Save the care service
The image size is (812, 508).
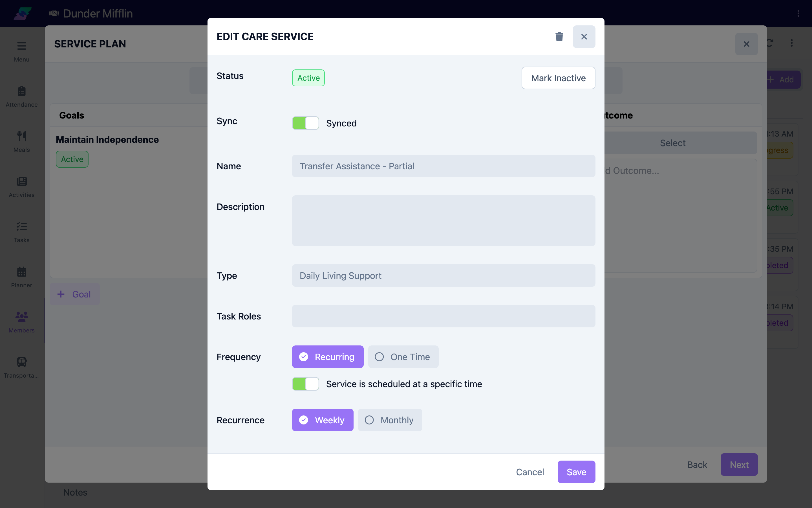click(x=577, y=472)
